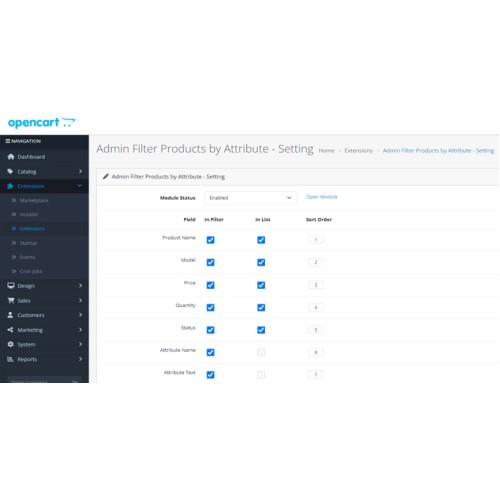Collapse the Extensions menu chevron

(x=80, y=186)
